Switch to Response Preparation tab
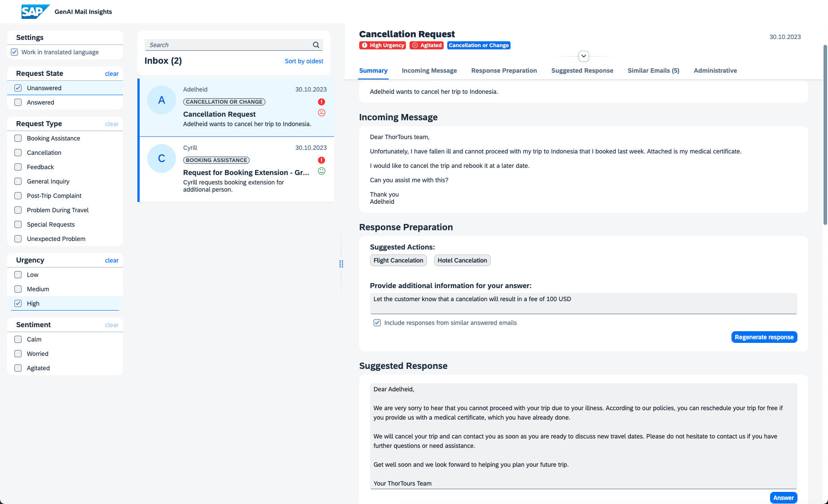The height and width of the screenshot is (504, 828). pyautogui.click(x=504, y=70)
